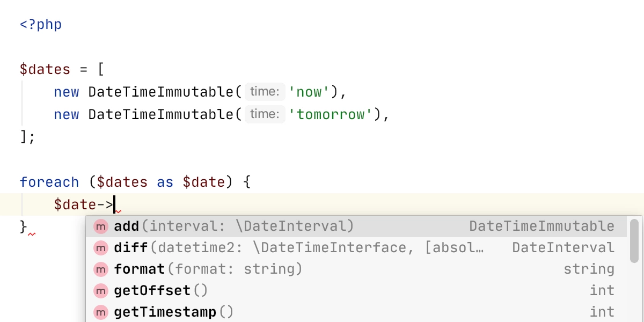Click the method icon beside diff
Screen dimensions: 644x322
(101, 248)
